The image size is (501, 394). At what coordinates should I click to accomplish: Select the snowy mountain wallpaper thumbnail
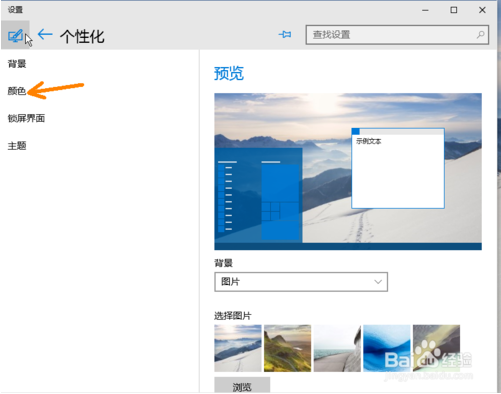point(238,348)
